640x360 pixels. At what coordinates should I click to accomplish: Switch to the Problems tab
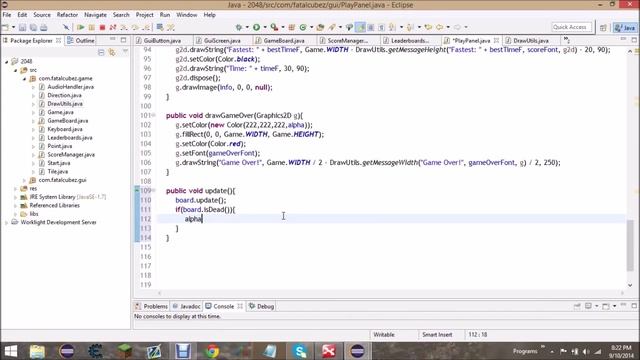[x=151, y=306]
